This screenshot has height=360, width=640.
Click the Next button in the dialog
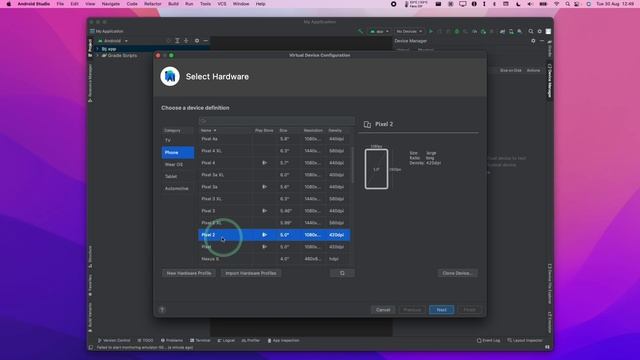pos(441,310)
